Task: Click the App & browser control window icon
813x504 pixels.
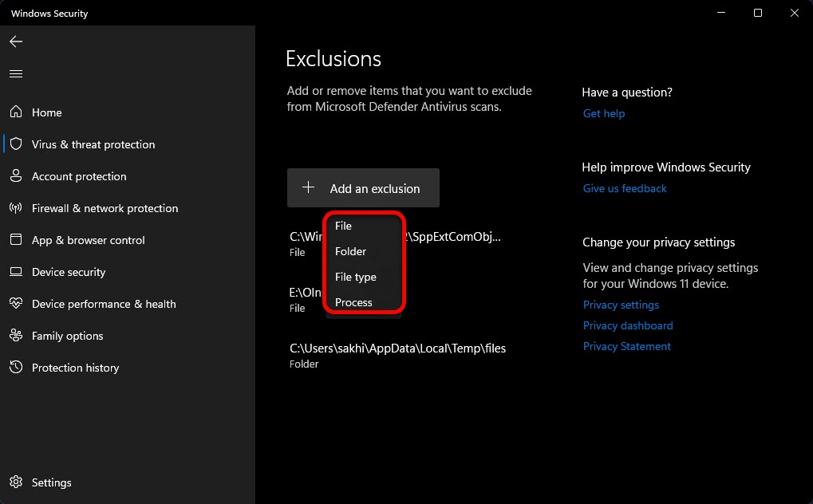Action: click(x=16, y=239)
